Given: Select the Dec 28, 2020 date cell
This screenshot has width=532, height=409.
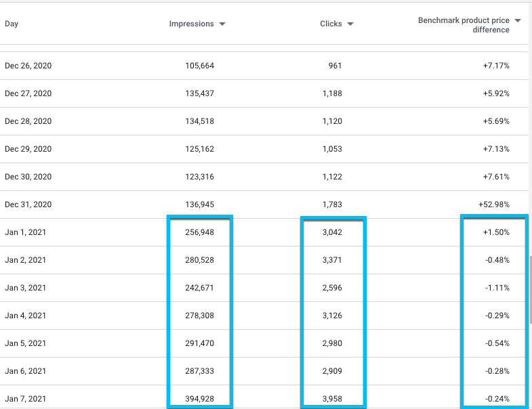Looking at the screenshot, I should [28, 121].
